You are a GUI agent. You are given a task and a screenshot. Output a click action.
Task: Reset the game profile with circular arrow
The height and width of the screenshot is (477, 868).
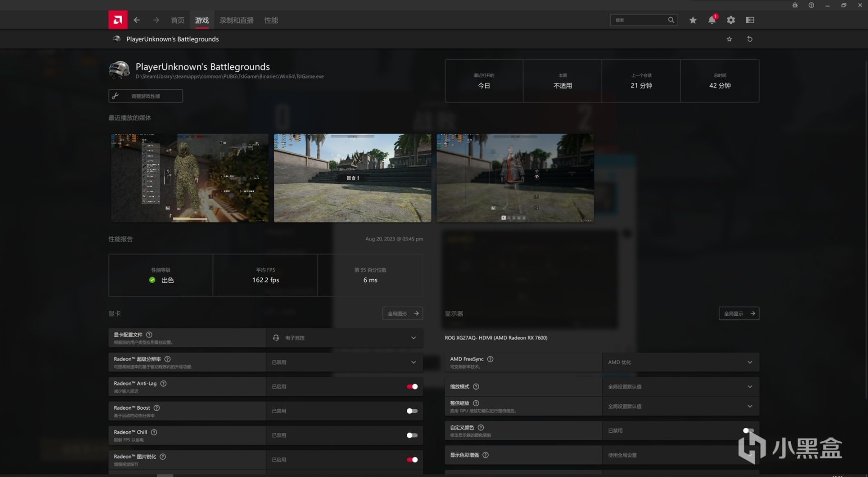pos(750,39)
